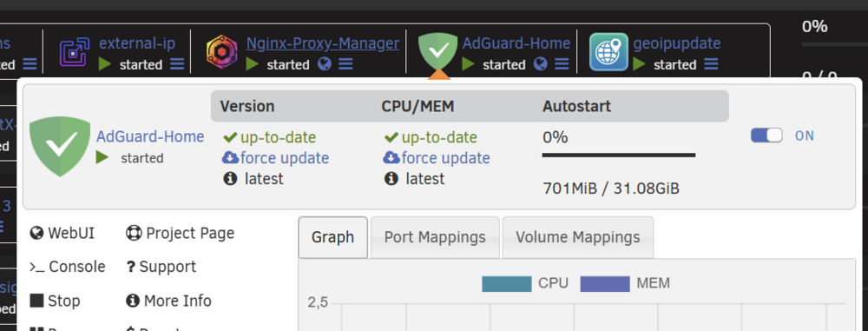The image size is (868, 331).
Task: Open the Nginx-Proxy-Manager hamburger menu
Action: (x=346, y=64)
